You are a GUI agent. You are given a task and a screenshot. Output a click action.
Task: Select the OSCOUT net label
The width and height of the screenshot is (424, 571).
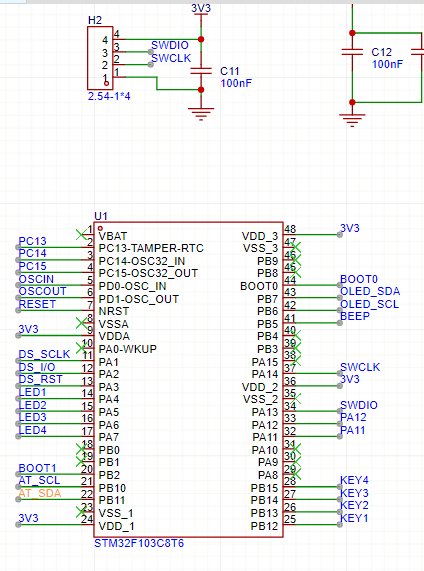42,291
